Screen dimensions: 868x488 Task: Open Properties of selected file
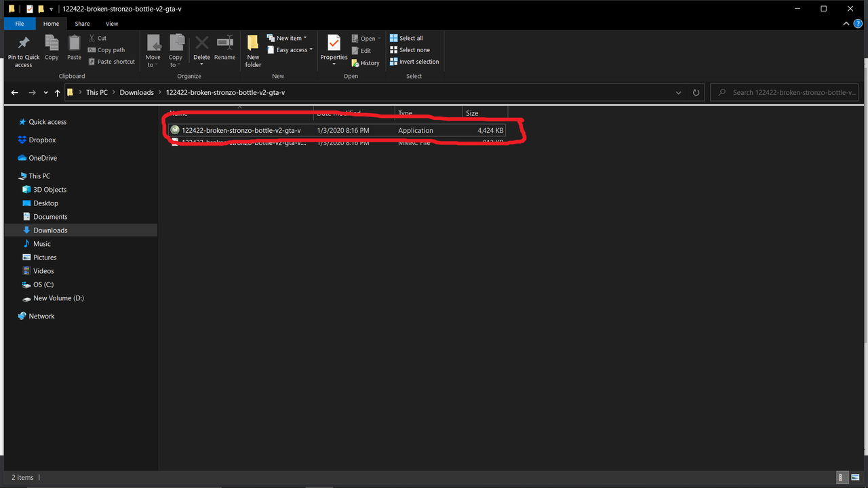pos(334,51)
